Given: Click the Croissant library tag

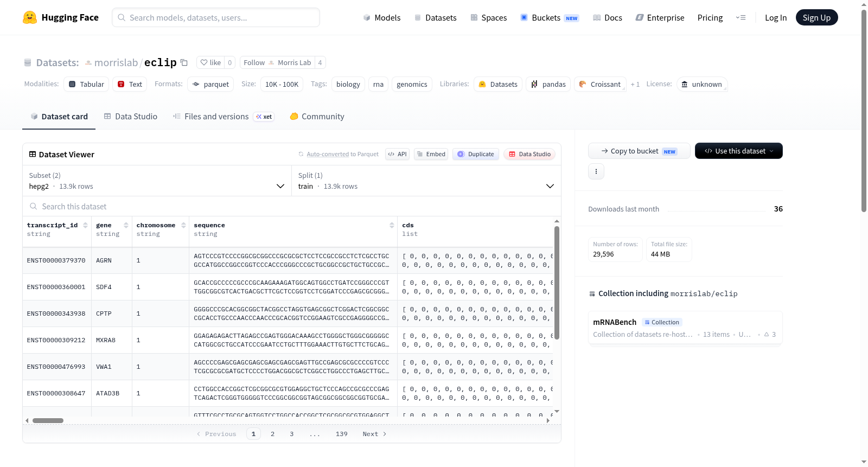Looking at the screenshot, I should [x=600, y=84].
